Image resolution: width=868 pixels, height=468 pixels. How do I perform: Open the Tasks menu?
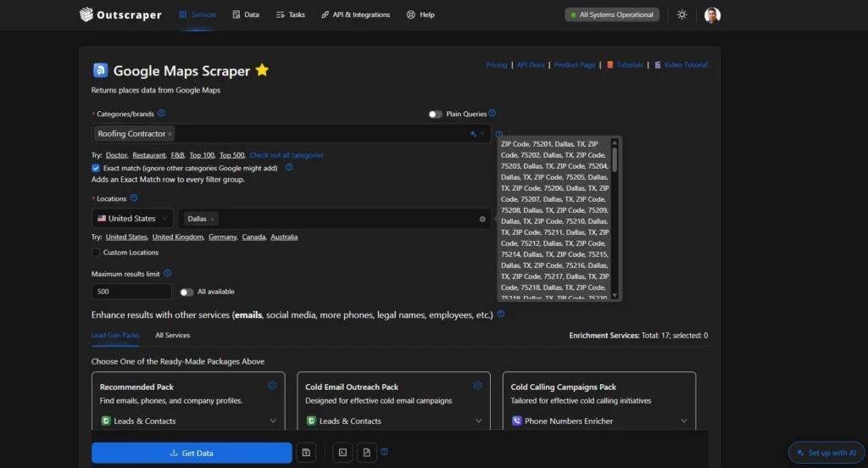[x=291, y=14]
